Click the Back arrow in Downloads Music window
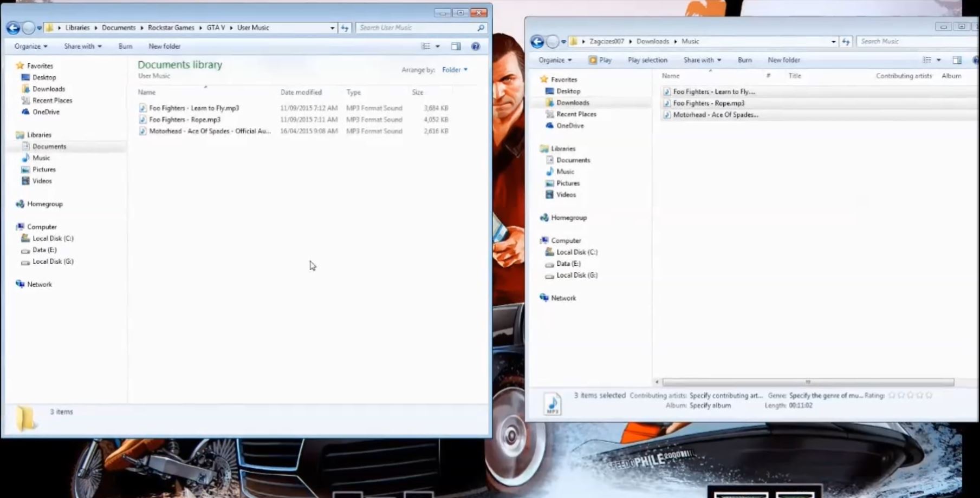 [537, 42]
